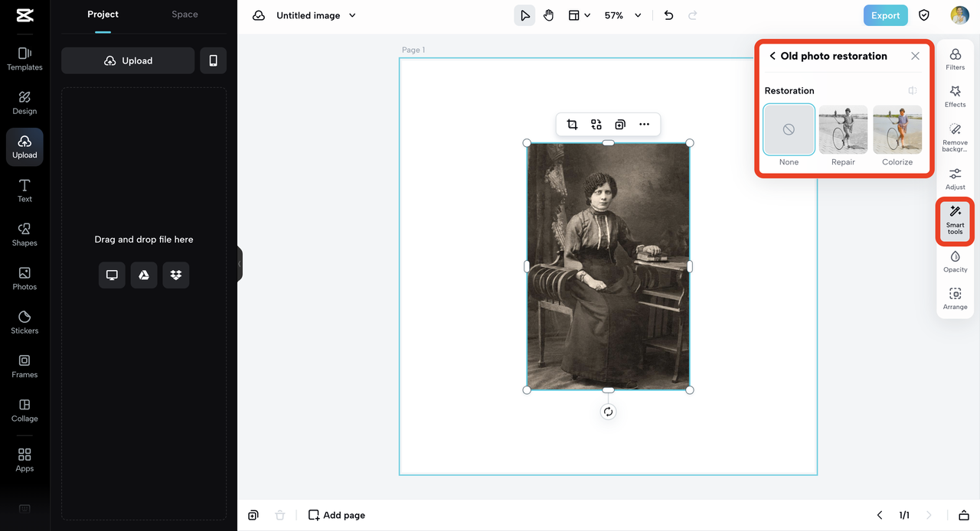Open the user profile avatar
Image resolution: width=980 pixels, height=531 pixels.
pos(960,15)
